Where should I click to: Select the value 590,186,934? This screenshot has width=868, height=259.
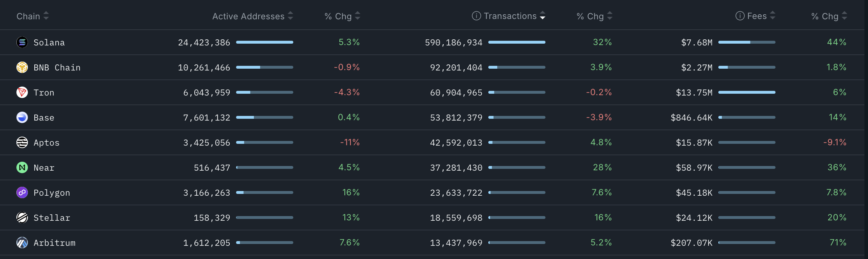point(454,43)
